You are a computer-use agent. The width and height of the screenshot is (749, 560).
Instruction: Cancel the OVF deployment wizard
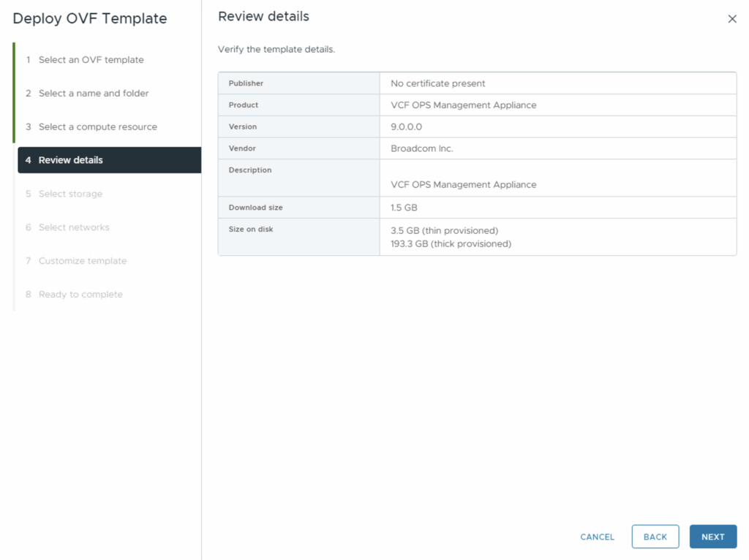pyautogui.click(x=597, y=537)
